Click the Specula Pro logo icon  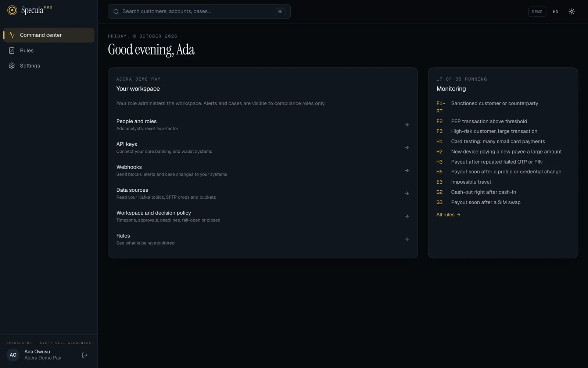(12, 10)
